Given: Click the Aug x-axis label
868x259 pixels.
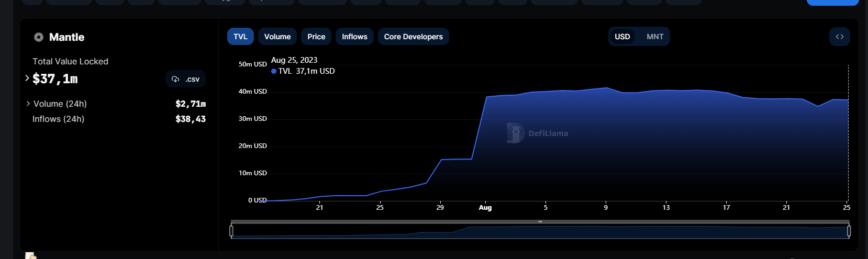Looking at the screenshot, I should click(485, 208).
